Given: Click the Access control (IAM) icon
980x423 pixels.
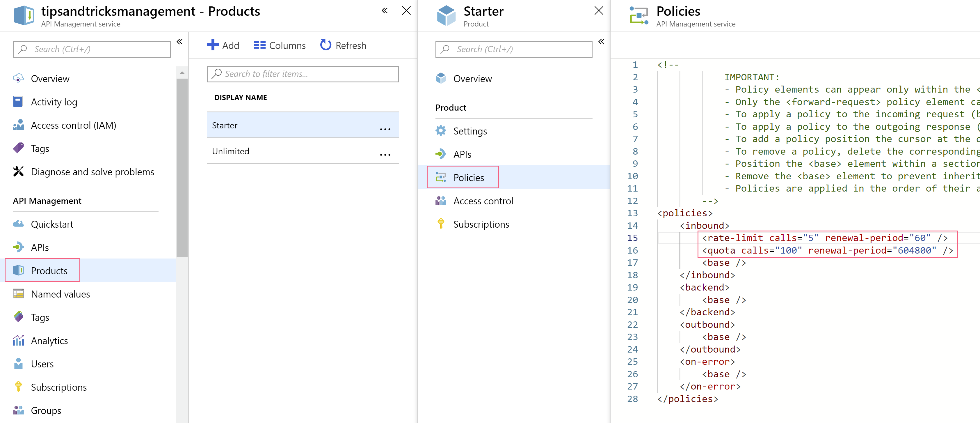Looking at the screenshot, I should pyautogui.click(x=18, y=125).
